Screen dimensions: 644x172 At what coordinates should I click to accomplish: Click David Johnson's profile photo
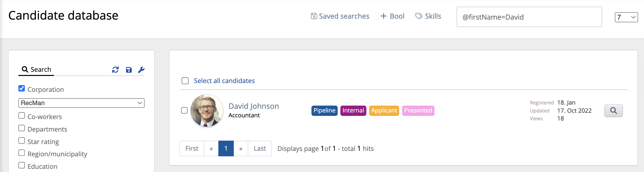point(207,111)
